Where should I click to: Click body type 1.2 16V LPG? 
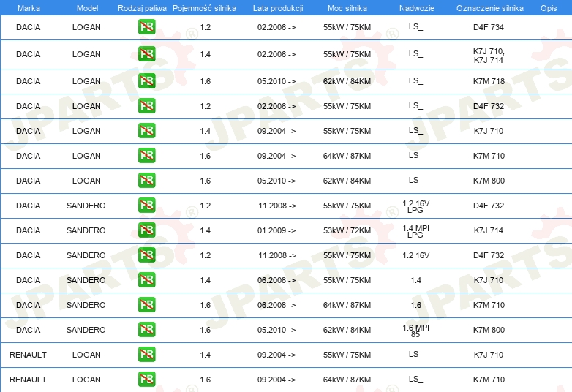point(416,206)
